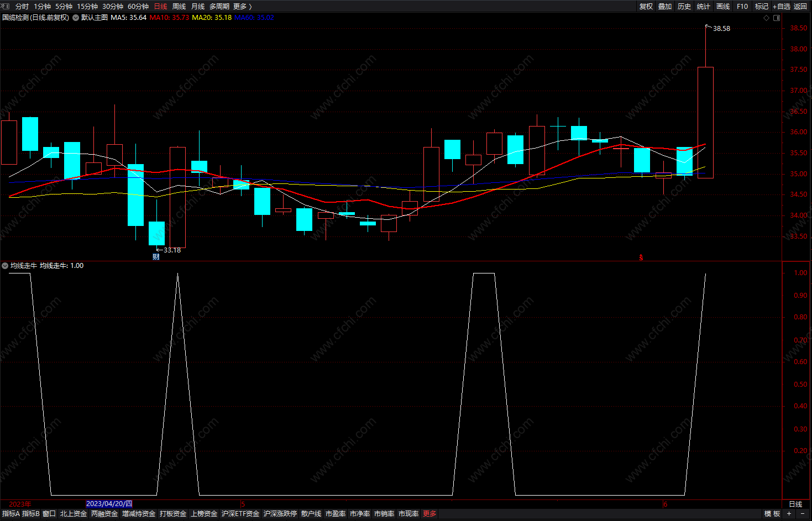Click the 返回 back button
This screenshot has width=812, height=521.
tap(800, 7)
